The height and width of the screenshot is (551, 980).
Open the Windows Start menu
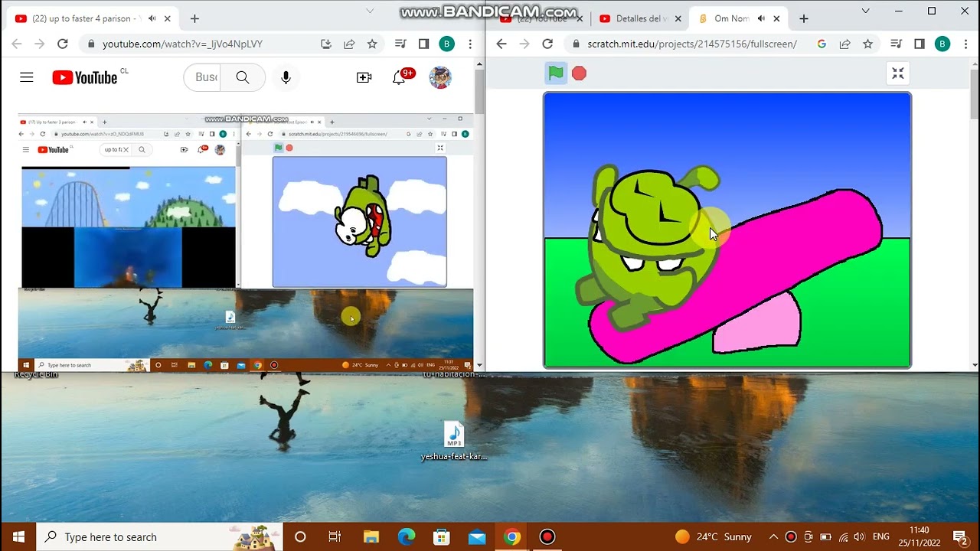pyautogui.click(x=18, y=536)
